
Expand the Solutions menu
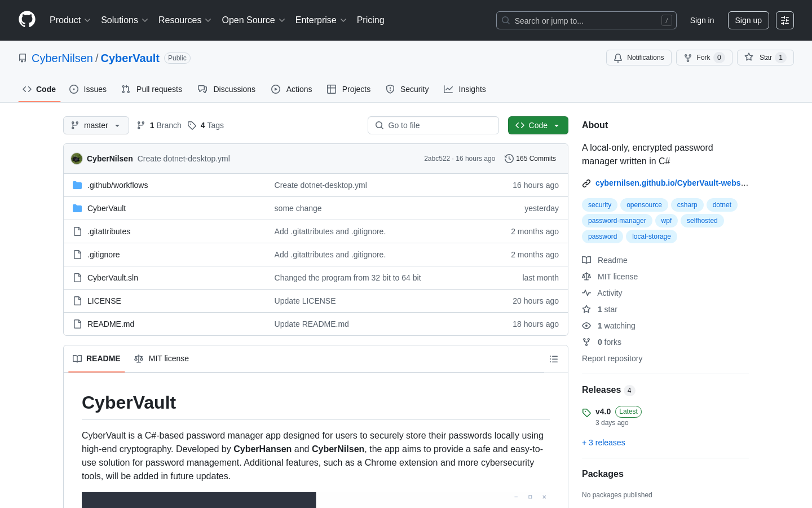[x=125, y=20]
